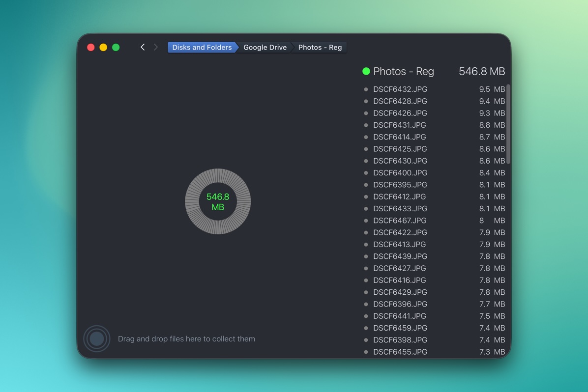Click a segment on the sunburst ring chart

(x=218, y=173)
